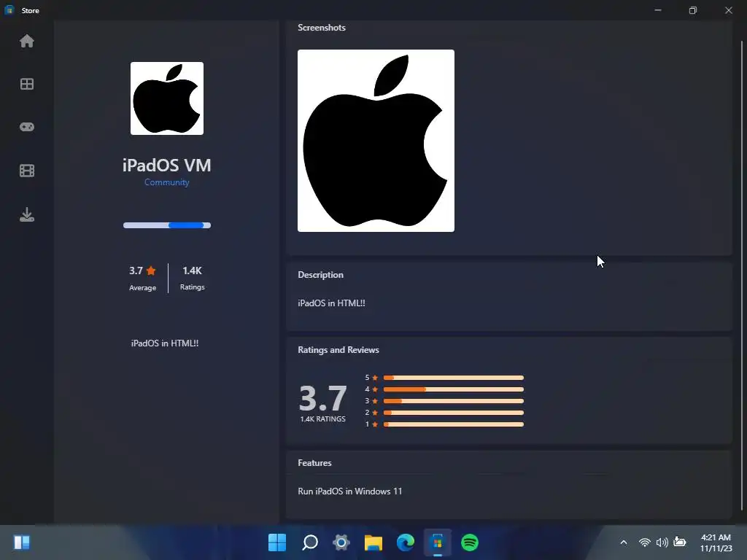Open File Explorer from the taskbar
The width and height of the screenshot is (747, 560).
coord(373,542)
